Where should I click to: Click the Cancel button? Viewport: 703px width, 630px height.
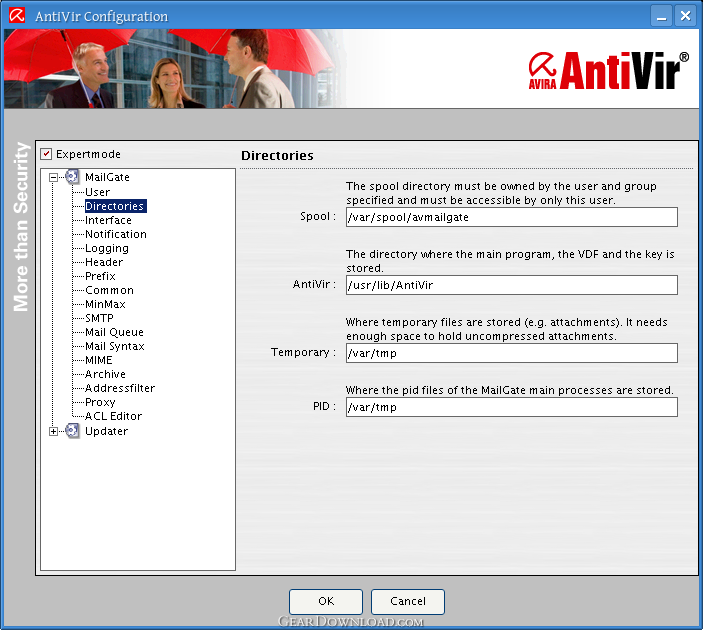408,601
